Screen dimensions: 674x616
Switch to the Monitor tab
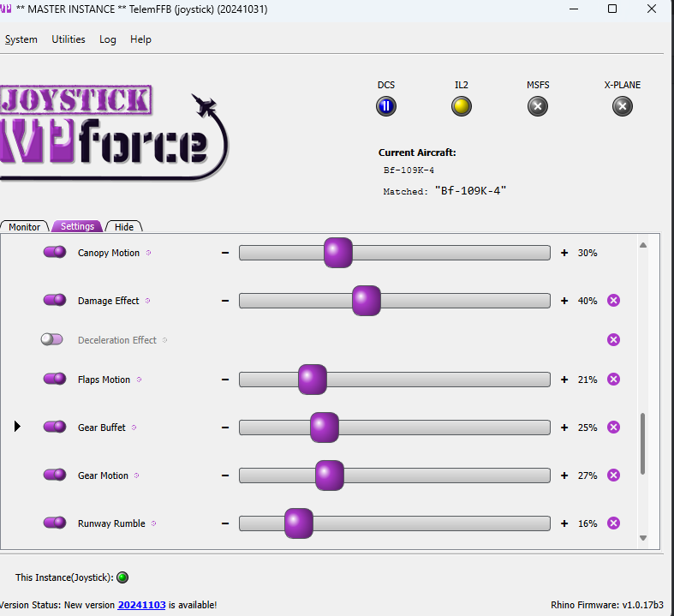pos(25,226)
